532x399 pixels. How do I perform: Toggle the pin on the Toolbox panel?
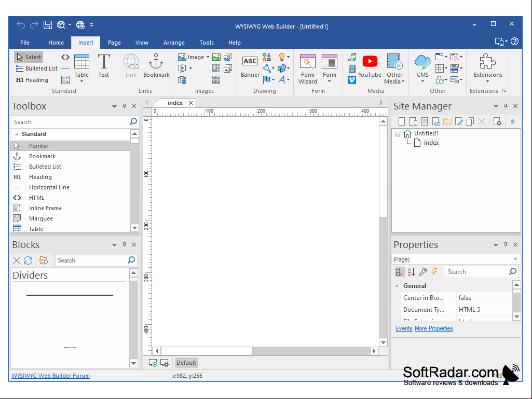[x=124, y=106]
